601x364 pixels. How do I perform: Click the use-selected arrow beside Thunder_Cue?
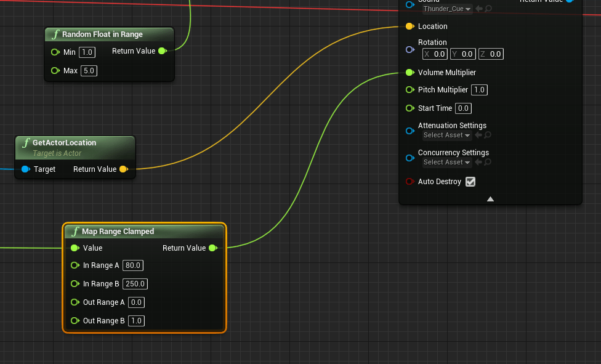tap(478, 9)
